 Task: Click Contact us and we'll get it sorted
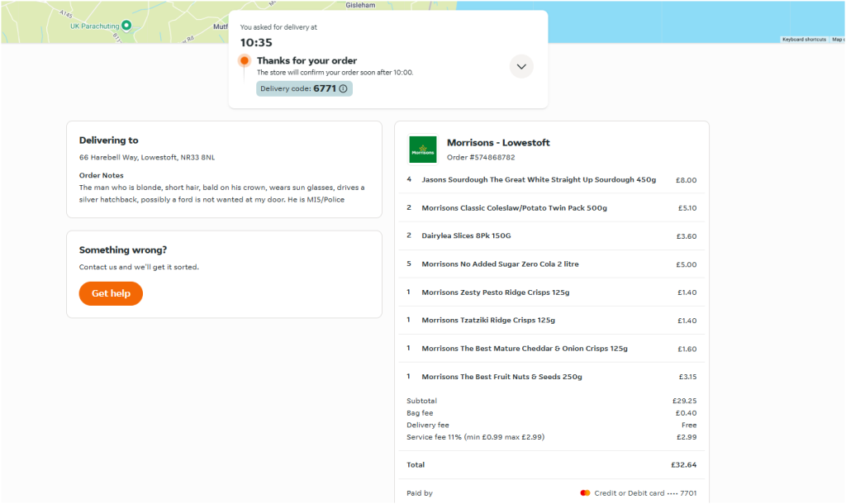tap(139, 267)
